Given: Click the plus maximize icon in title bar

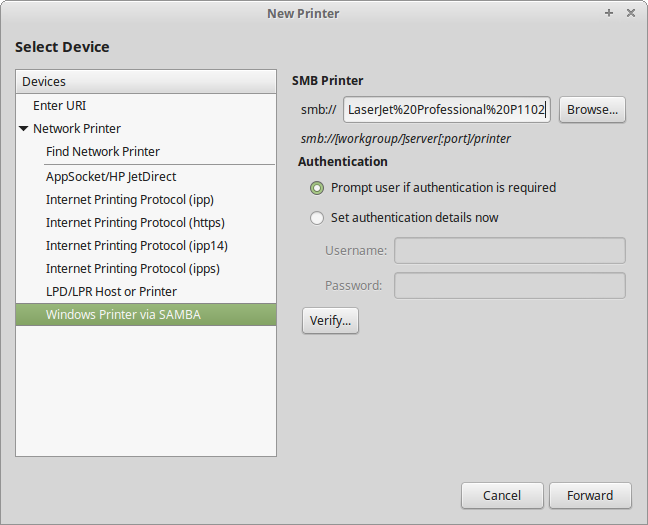Looking at the screenshot, I should tap(609, 13).
